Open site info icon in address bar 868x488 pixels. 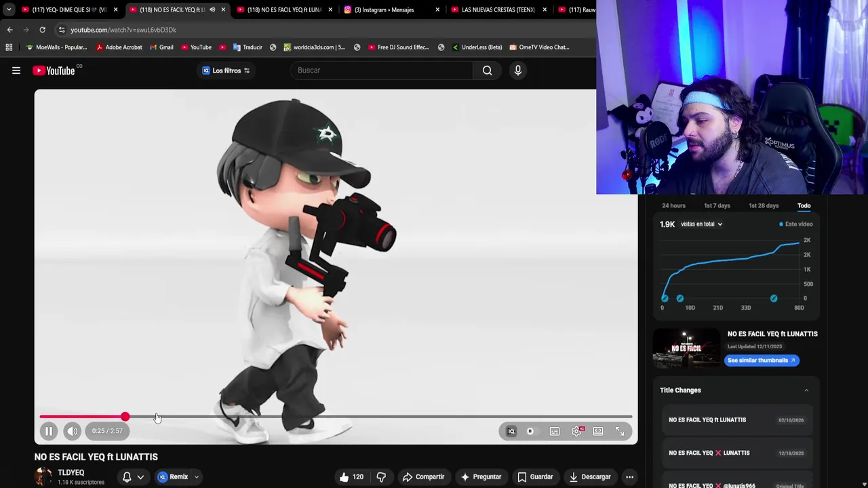(x=62, y=30)
